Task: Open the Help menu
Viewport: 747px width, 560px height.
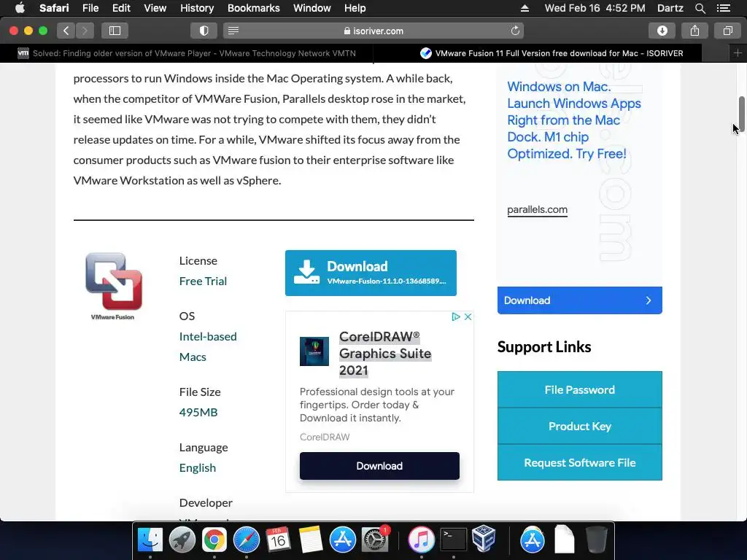Action: (x=355, y=8)
